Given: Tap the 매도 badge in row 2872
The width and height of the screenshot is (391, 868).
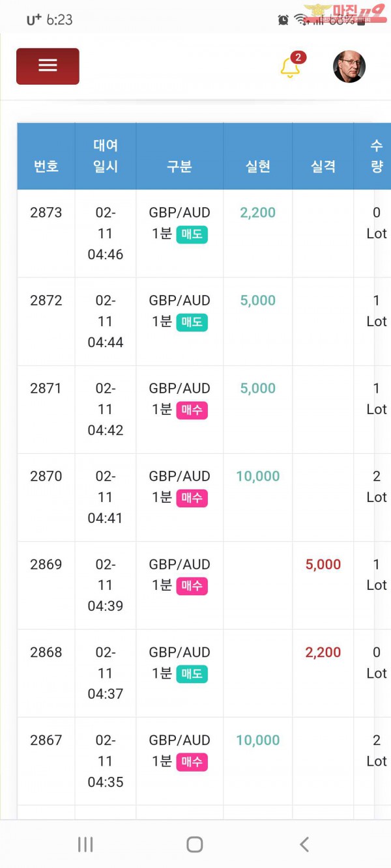Looking at the screenshot, I should coord(192,322).
